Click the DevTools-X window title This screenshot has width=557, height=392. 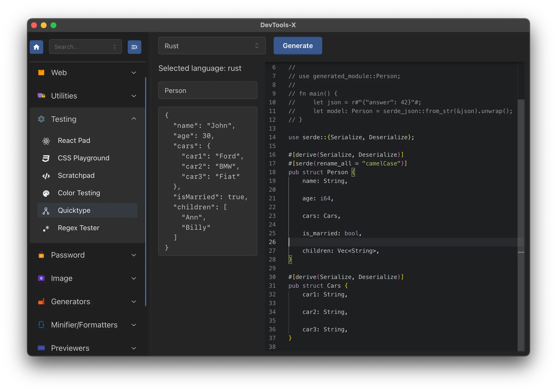[x=278, y=25]
